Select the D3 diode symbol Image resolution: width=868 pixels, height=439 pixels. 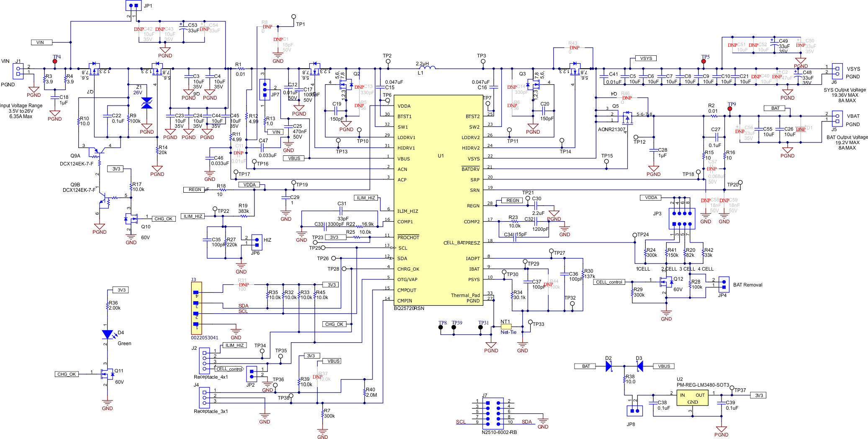pyautogui.click(x=639, y=366)
